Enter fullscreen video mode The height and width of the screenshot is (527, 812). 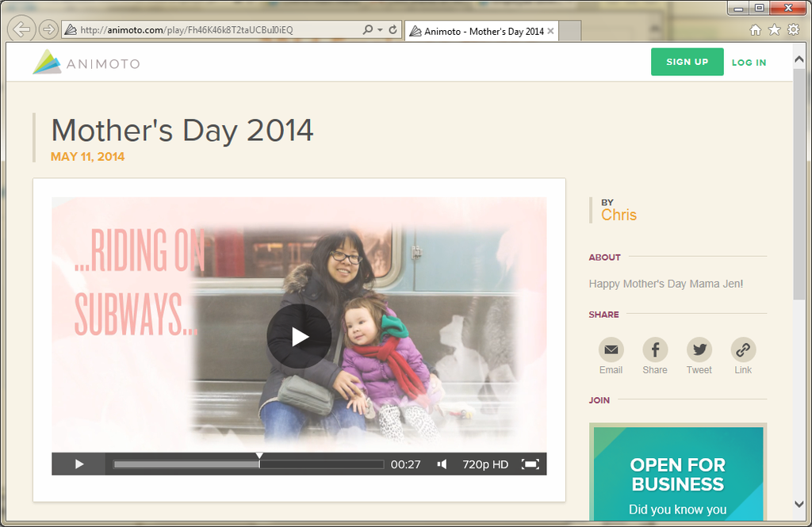coord(530,464)
